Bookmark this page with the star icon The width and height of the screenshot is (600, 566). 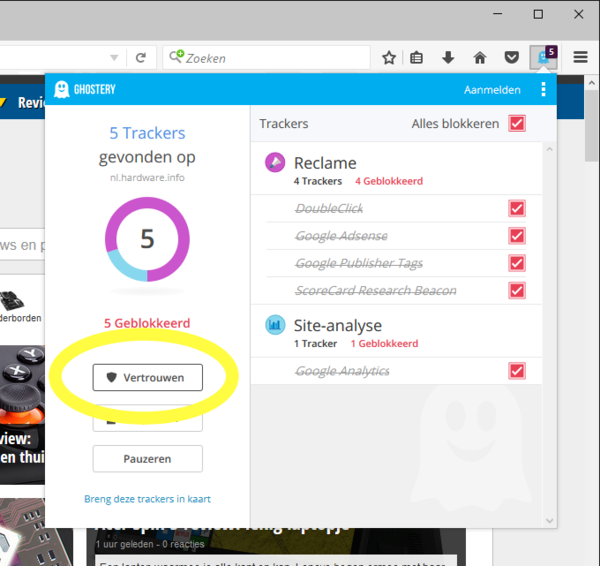coord(389,58)
